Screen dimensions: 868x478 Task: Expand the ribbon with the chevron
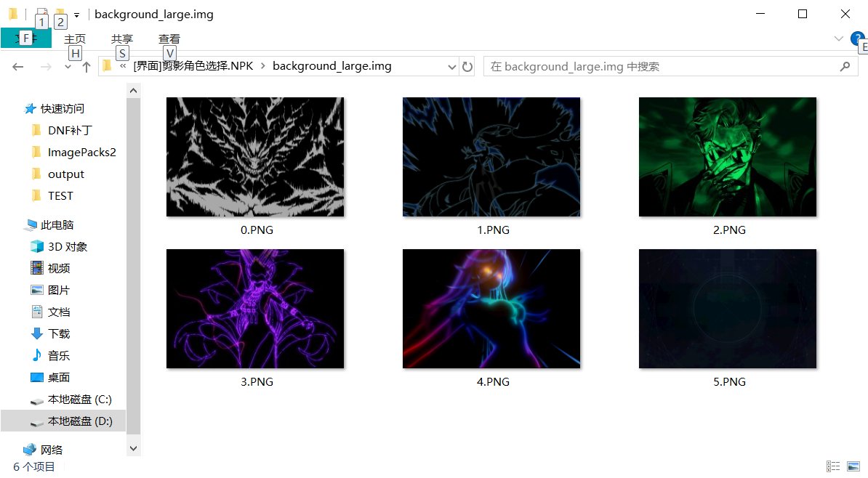(839, 39)
